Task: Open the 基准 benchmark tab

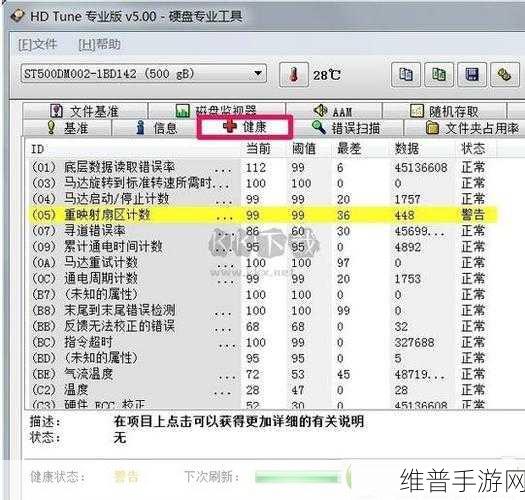Action: [x=67, y=128]
